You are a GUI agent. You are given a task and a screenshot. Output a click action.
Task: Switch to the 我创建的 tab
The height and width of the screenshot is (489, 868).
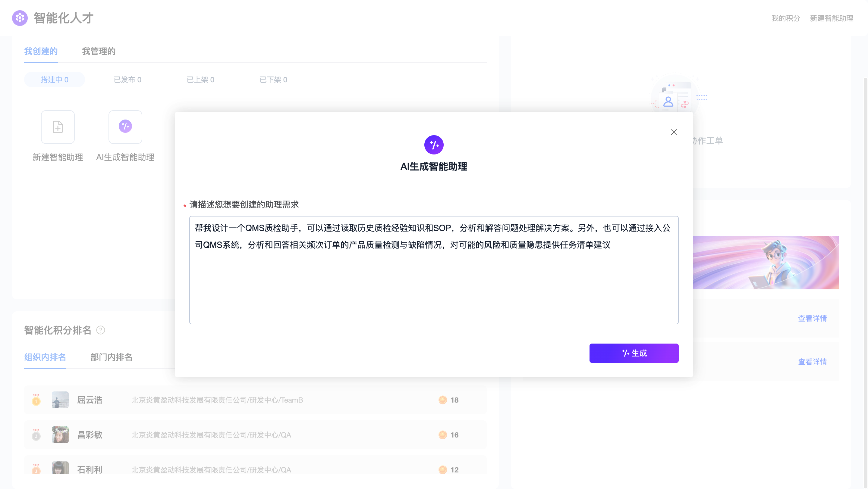(41, 51)
